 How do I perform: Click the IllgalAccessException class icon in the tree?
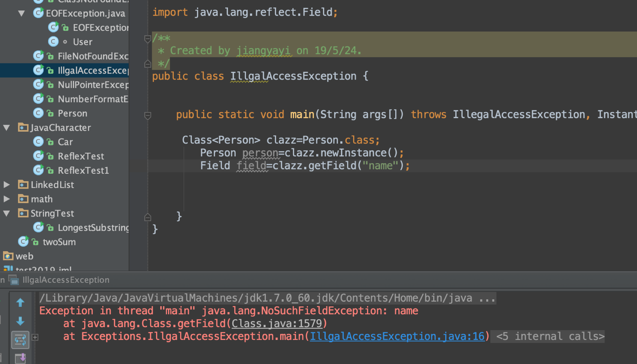click(38, 70)
